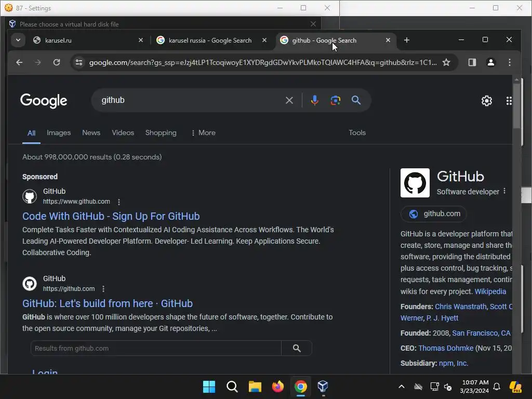
Task: Open Code With GitHub sponsored link
Action: click(x=111, y=216)
